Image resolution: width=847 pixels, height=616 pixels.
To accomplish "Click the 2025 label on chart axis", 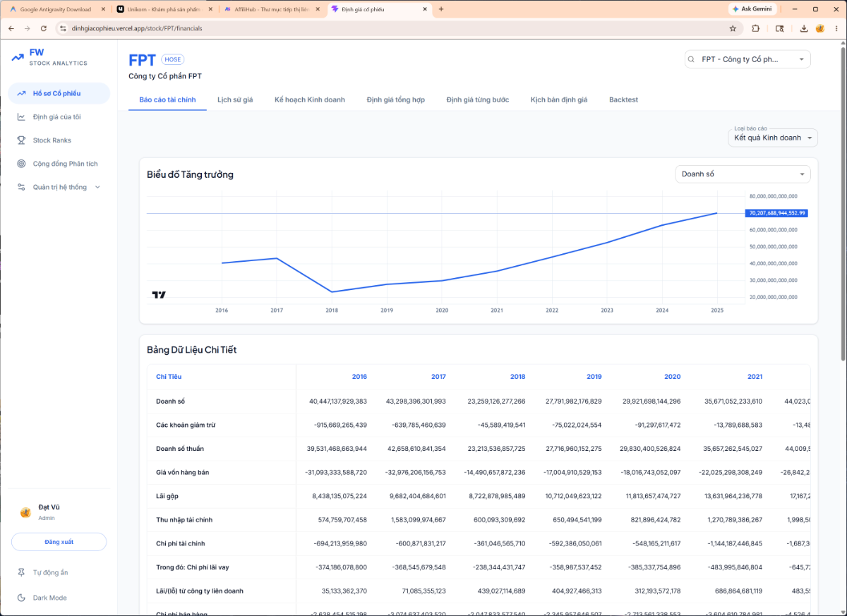I will [717, 310].
